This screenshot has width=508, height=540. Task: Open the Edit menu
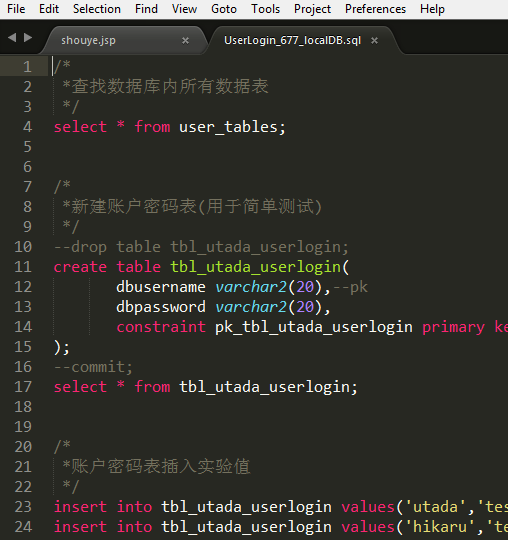tap(49, 9)
